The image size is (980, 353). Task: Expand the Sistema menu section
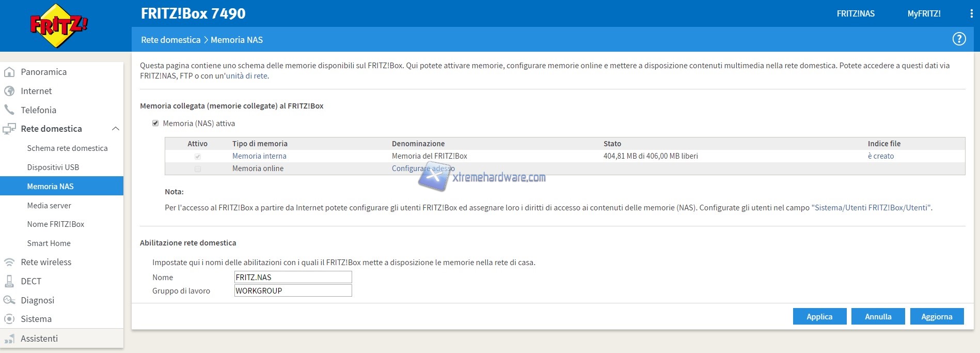pos(36,319)
